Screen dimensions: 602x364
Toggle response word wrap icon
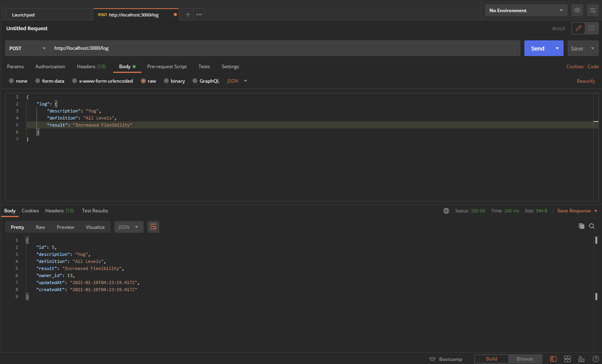tap(153, 227)
